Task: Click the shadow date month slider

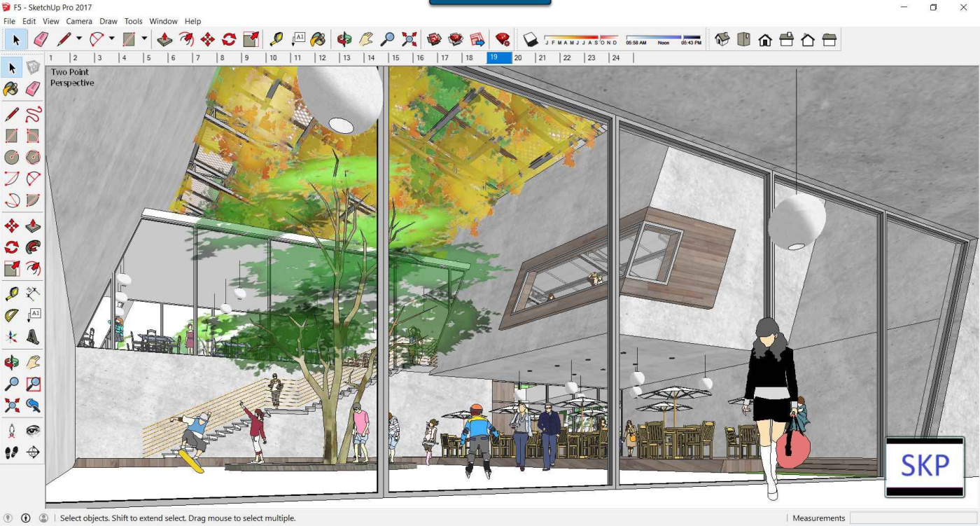Action: (x=581, y=38)
